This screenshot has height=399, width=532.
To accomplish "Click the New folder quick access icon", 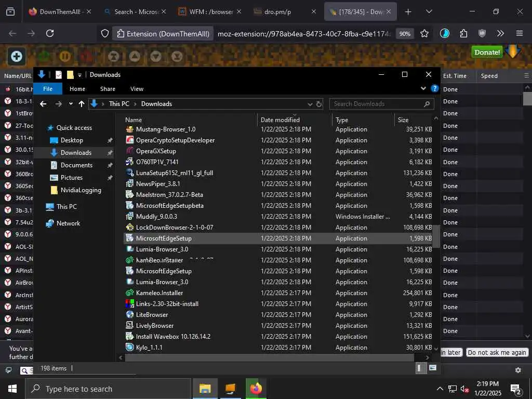I will 70,75.
